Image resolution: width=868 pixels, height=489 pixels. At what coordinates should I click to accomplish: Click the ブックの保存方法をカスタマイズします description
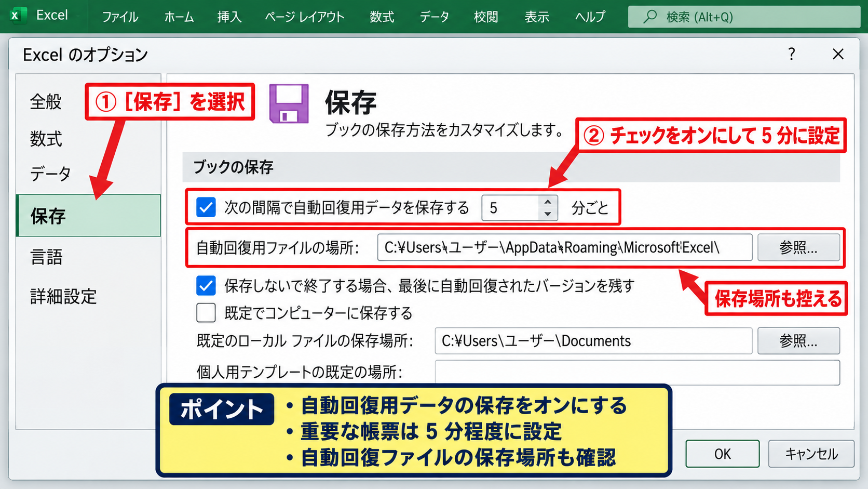point(444,130)
